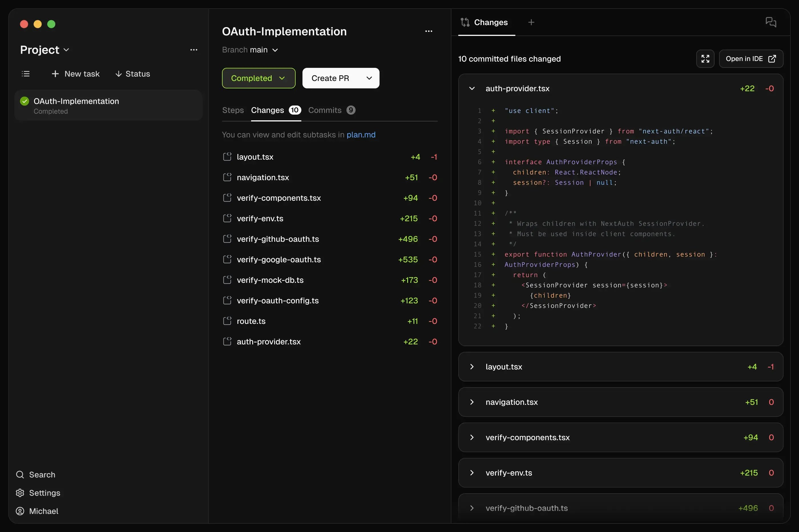Click the fullscreen expand diff icon
The image size is (799, 532).
[705, 59]
